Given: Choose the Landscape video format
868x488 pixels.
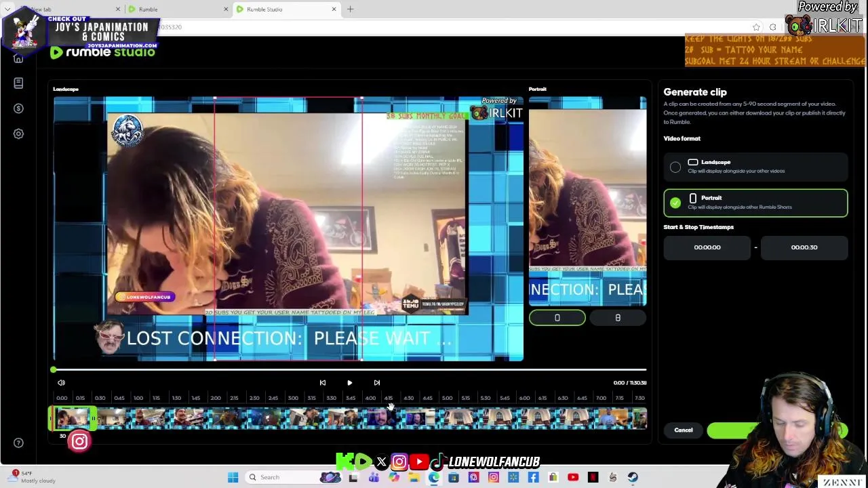Looking at the screenshot, I should tap(755, 167).
